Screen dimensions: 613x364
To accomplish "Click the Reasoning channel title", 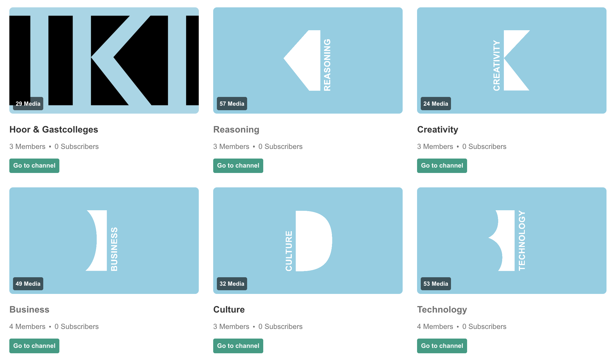I will point(236,129).
